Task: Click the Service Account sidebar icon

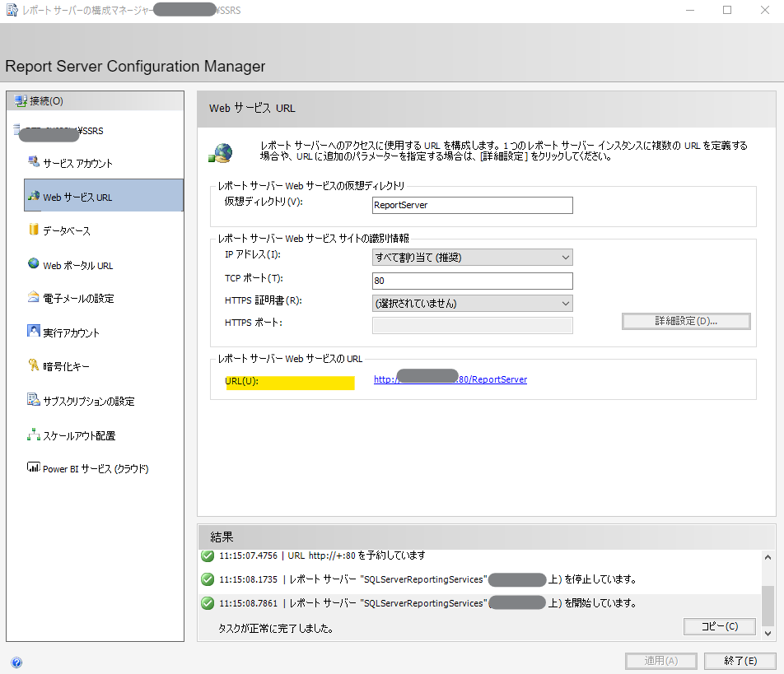Action: click(33, 162)
